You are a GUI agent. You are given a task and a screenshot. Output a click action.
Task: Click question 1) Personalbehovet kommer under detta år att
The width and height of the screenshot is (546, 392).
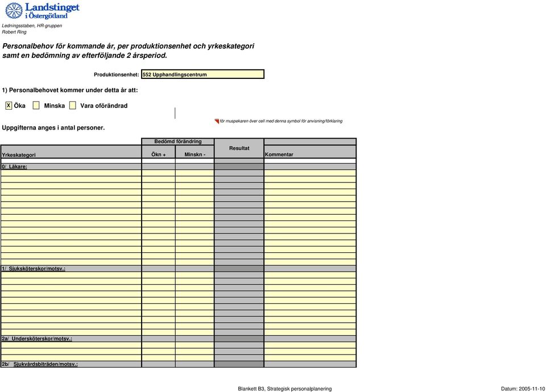(x=69, y=90)
